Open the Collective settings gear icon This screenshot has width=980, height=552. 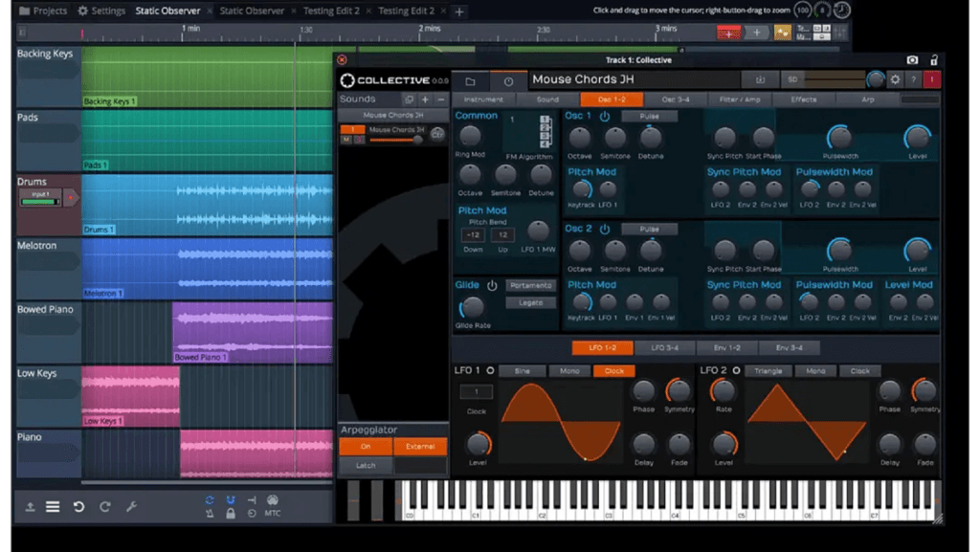[x=896, y=80]
